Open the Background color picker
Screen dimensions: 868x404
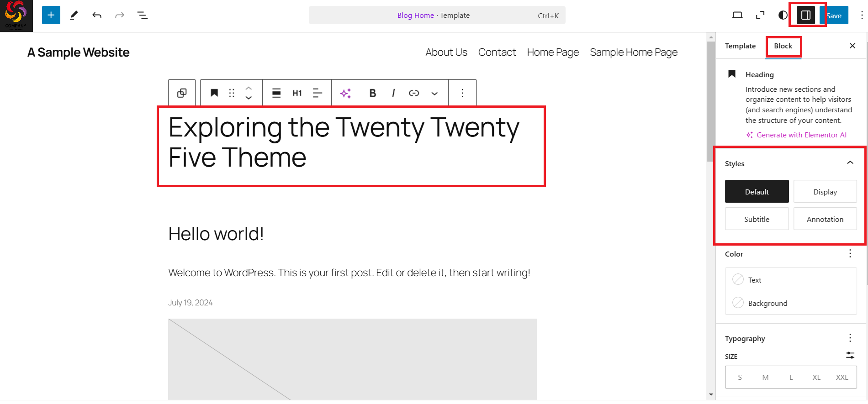coord(791,303)
